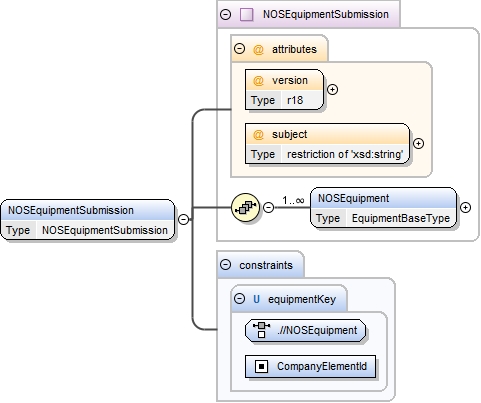Click restriction of 'xsd:string' type value
The width and height of the screenshot is (481, 403).
click(345, 154)
